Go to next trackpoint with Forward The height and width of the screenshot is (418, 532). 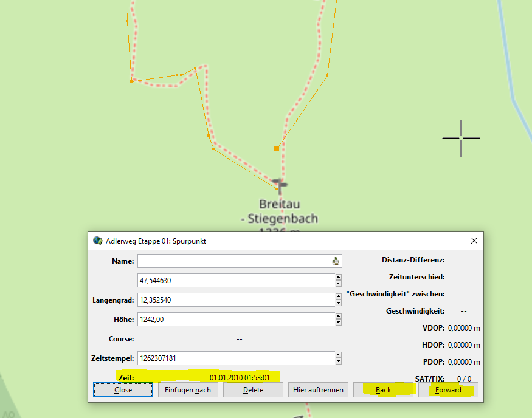(448, 390)
